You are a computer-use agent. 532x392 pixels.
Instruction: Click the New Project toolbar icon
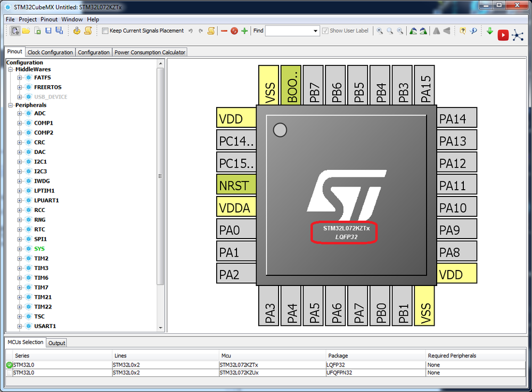coord(15,31)
